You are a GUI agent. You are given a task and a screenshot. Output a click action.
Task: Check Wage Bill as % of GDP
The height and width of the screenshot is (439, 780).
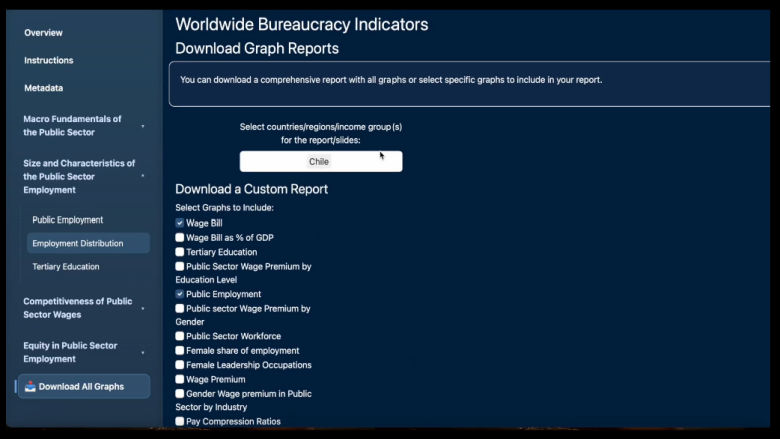click(x=180, y=237)
